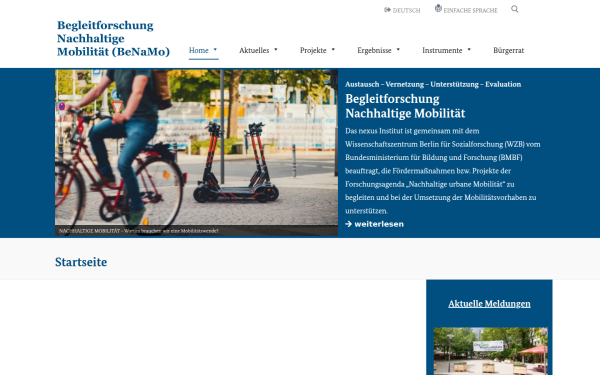
Task: Open the Aktuelle Meldungen link
Action: click(x=489, y=303)
